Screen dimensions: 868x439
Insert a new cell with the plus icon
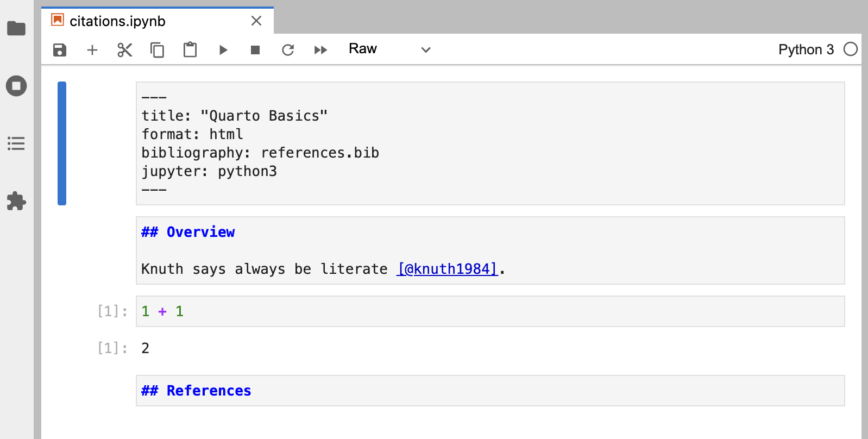[92, 50]
